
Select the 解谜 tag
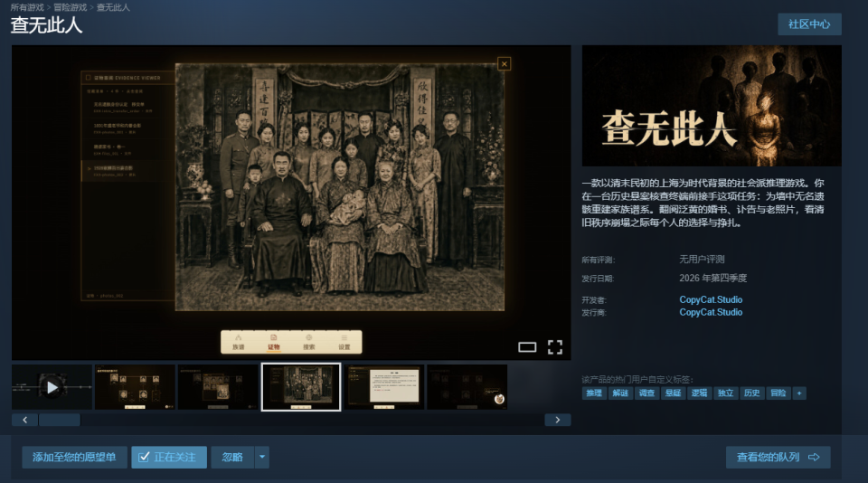pyautogui.click(x=620, y=393)
